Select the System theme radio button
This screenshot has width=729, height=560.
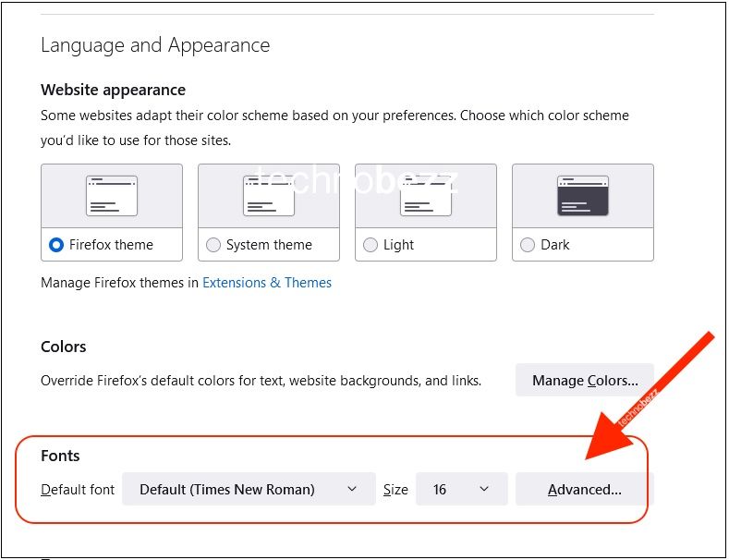click(x=213, y=245)
